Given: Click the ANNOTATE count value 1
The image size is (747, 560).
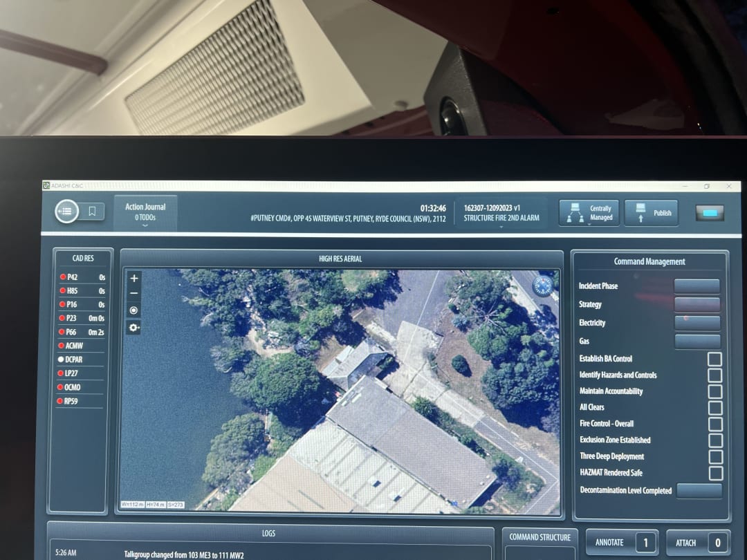Looking at the screenshot, I should [645, 543].
